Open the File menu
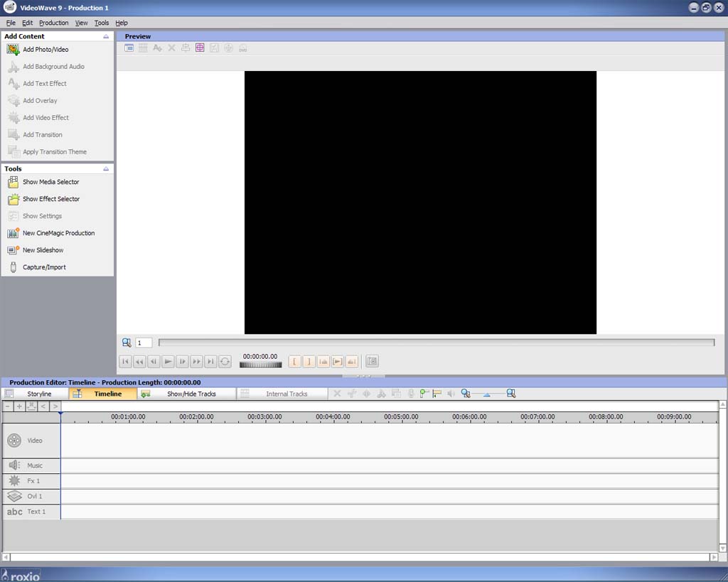The height and width of the screenshot is (582, 728). point(11,23)
